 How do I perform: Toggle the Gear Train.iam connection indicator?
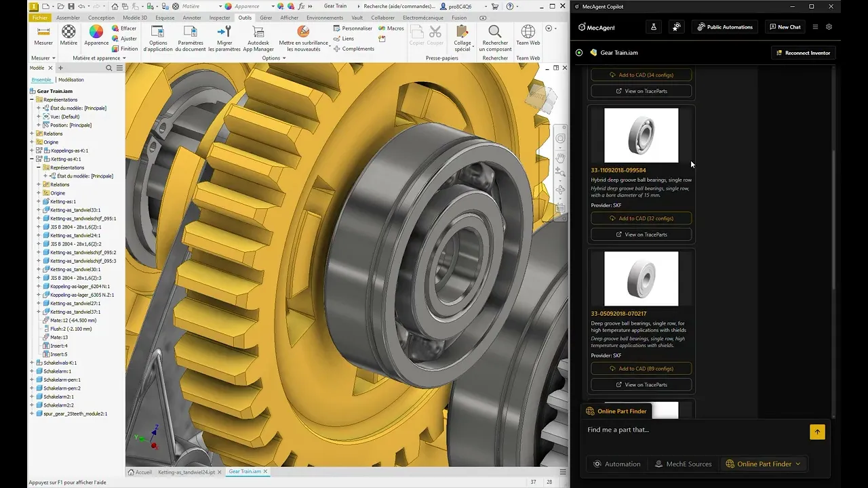click(579, 52)
